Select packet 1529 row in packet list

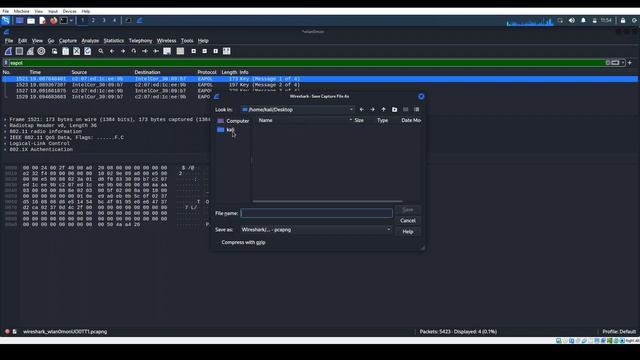point(106,97)
